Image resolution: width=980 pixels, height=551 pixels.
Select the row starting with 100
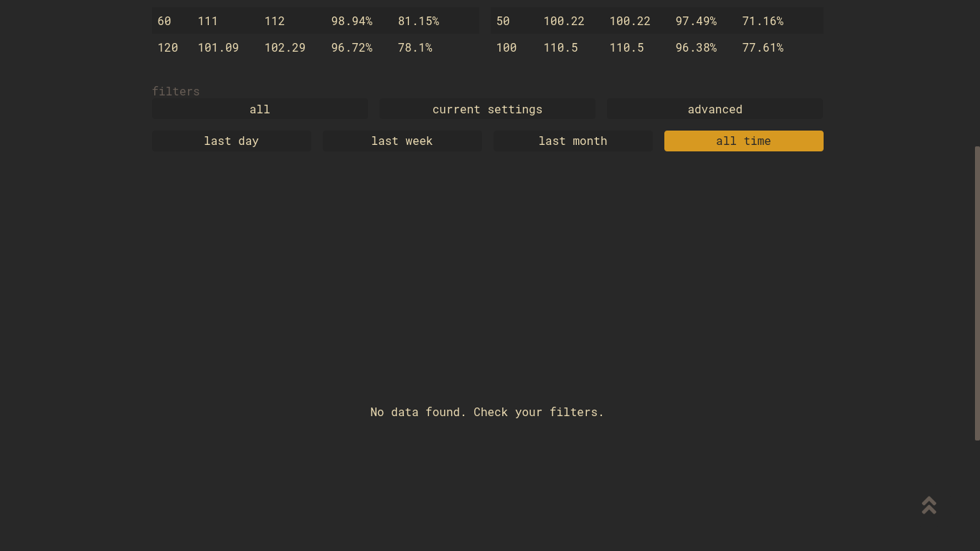tap(506, 47)
